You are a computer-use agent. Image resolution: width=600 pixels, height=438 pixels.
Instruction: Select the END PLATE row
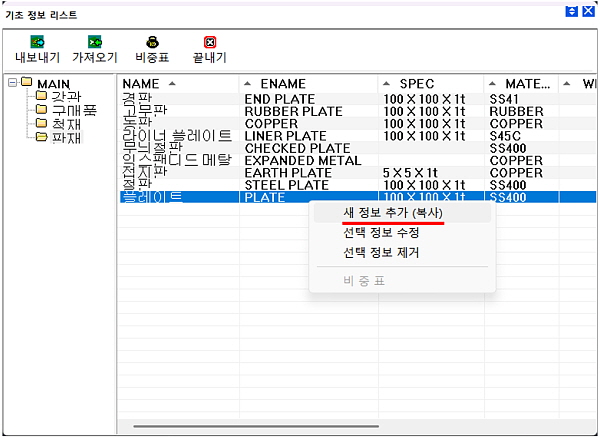(x=358, y=99)
